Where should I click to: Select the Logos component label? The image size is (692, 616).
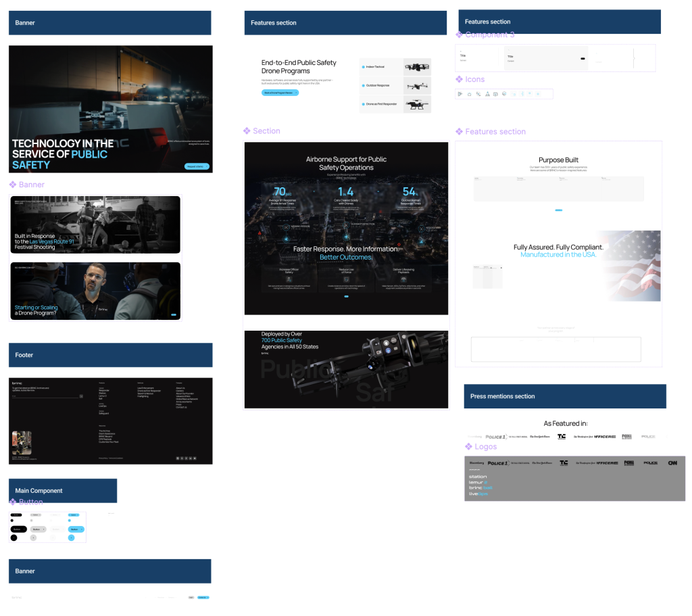[485, 447]
